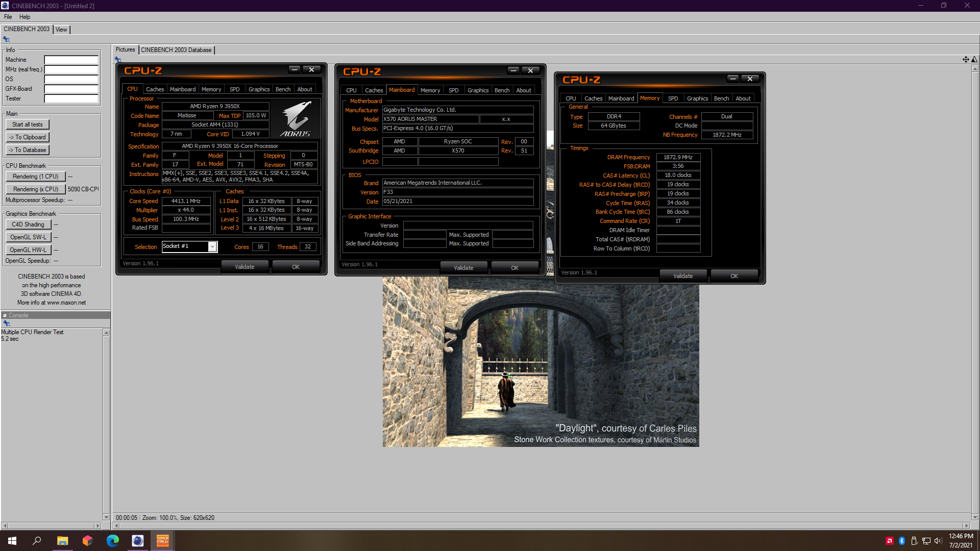Screen dimensions: 980x551
Task: Minimize the CPU-Z Memory window
Action: coord(733,79)
